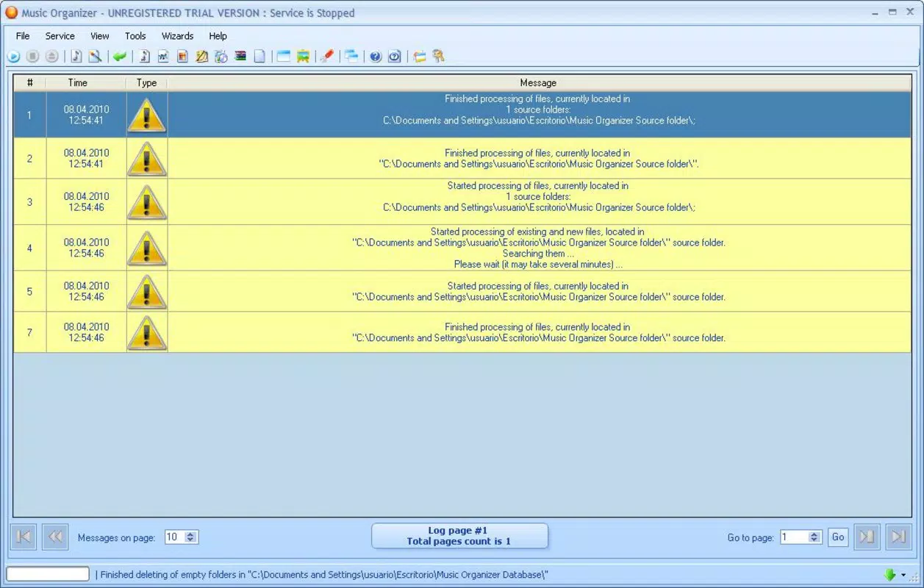Select row 2 finished processing message
924x588 pixels.
539,159
